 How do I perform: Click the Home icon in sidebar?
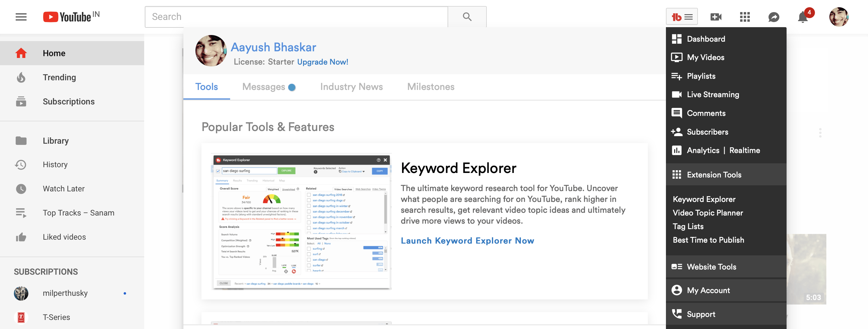21,53
